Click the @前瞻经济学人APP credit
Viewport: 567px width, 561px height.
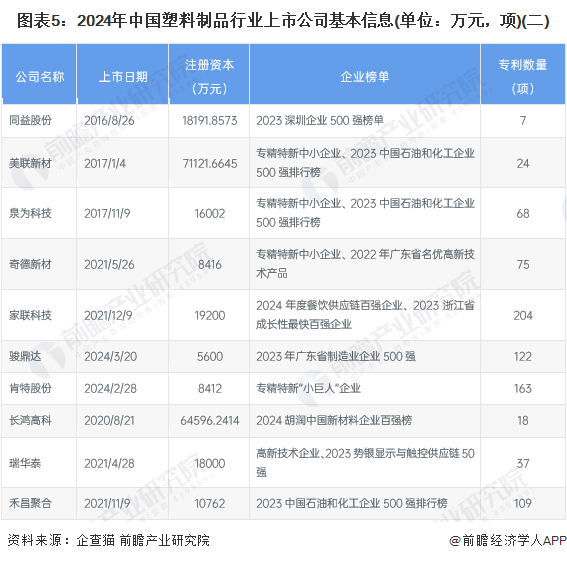pyautogui.click(x=508, y=540)
